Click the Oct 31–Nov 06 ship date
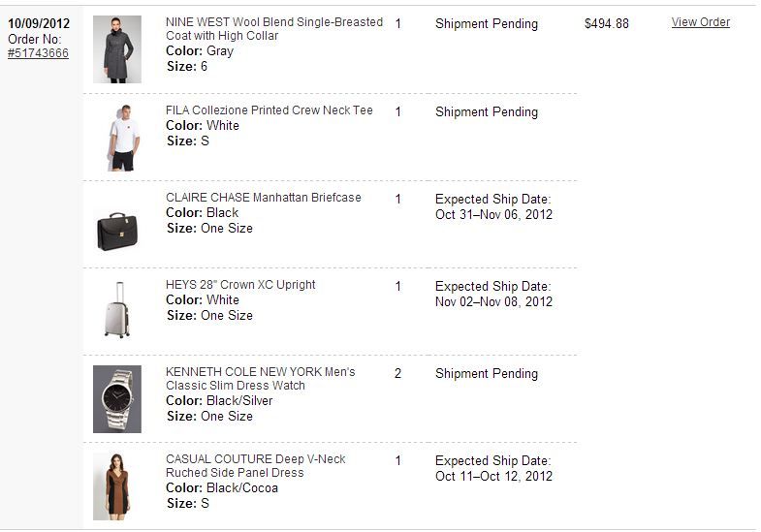This screenshot has width=761, height=532. pyautogui.click(x=493, y=214)
